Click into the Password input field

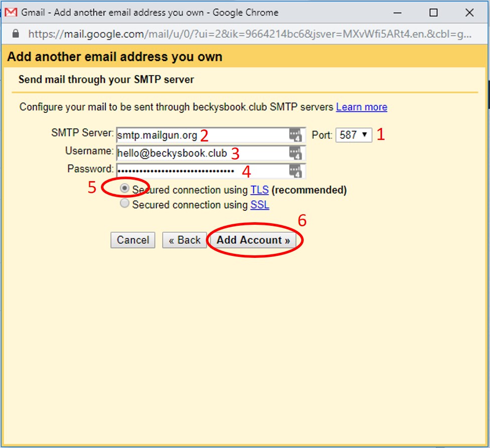click(211, 171)
